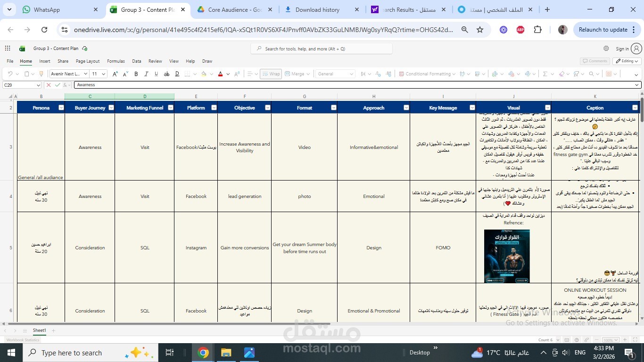This screenshot has height=362, width=644.
Task: Open File Explorer from the Windows taskbar
Action: tap(226, 353)
